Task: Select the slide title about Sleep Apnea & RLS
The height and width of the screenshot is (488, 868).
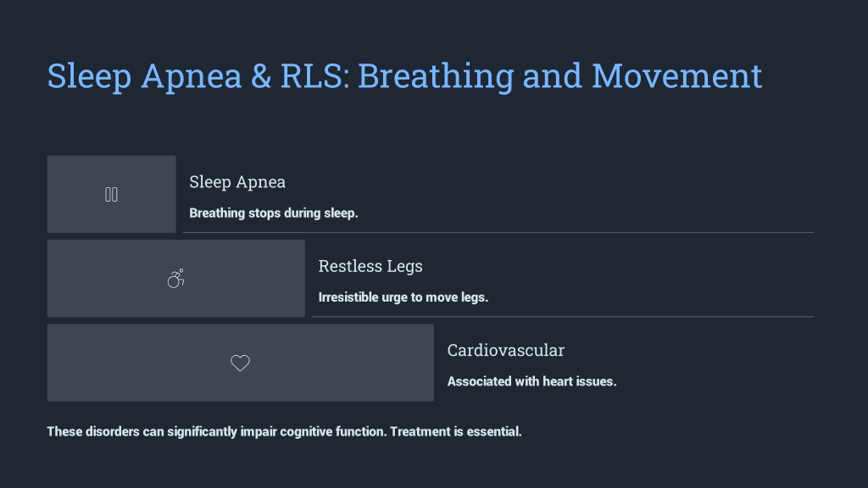Action: pos(404,75)
